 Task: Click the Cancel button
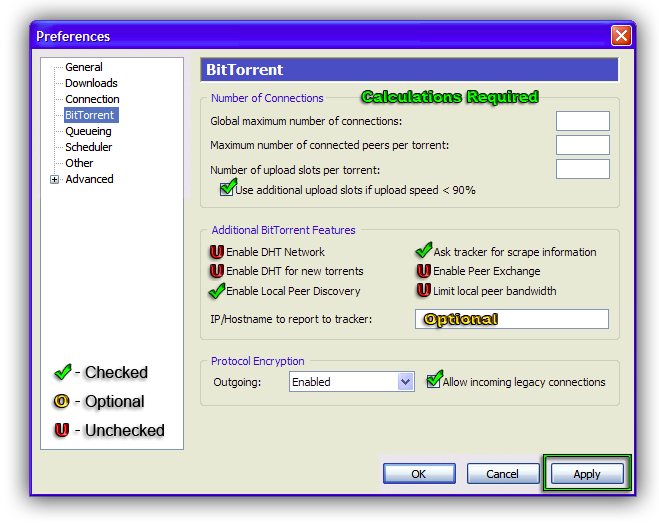[x=503, y=474]
